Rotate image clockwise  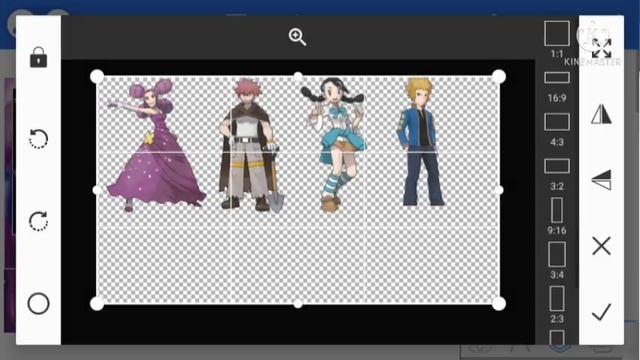(38, 221)
